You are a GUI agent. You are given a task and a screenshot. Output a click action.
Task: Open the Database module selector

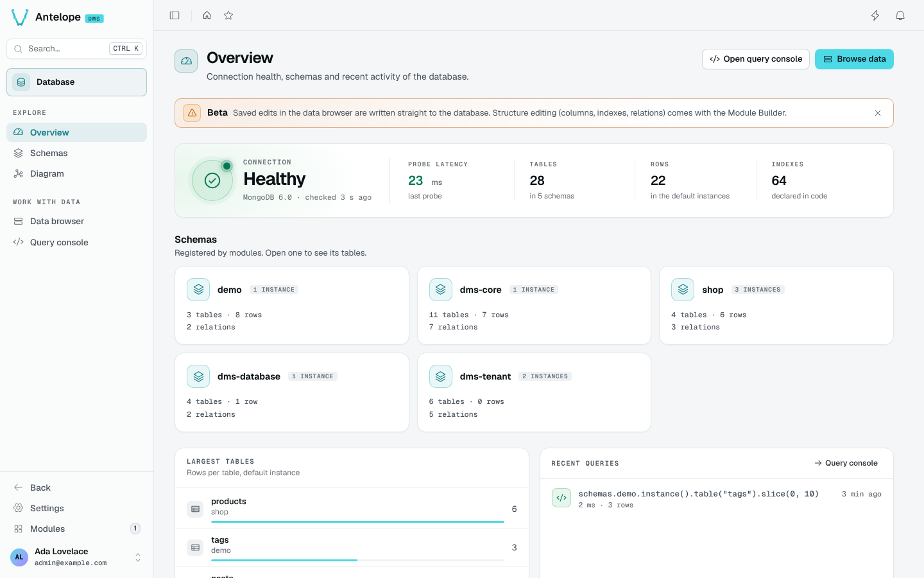click(x=76, y=82)
